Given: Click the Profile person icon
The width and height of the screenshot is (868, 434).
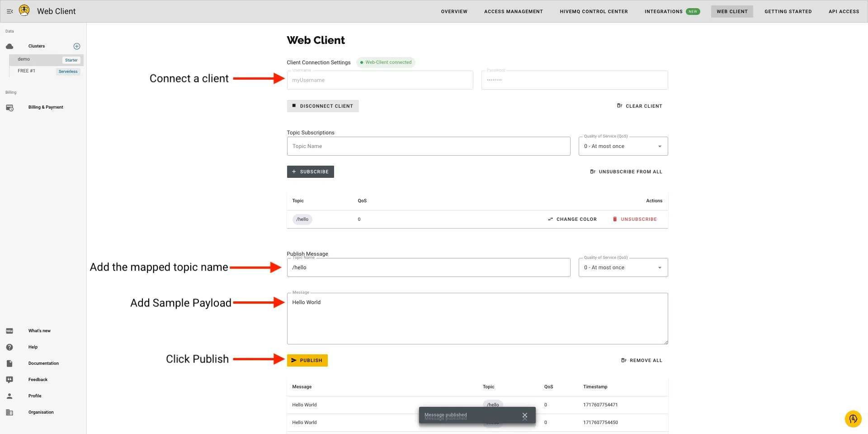Looking at the screenshot, I should point(9,396).
